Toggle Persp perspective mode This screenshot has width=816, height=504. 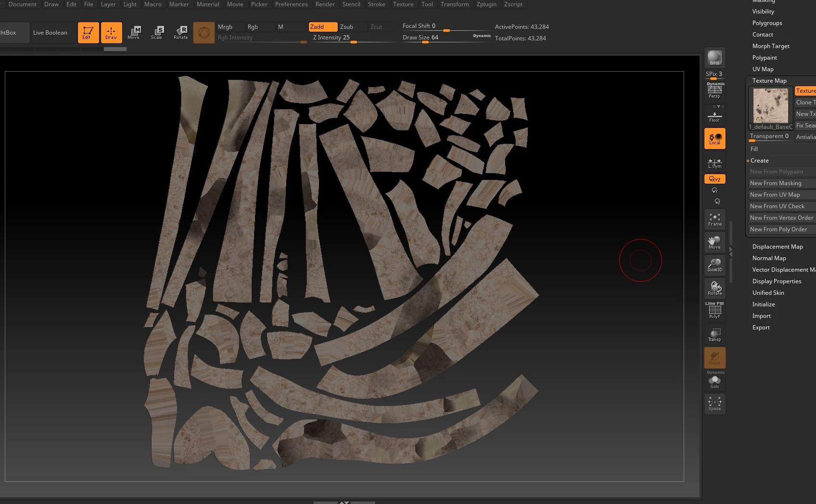click(x=714, y=91)
